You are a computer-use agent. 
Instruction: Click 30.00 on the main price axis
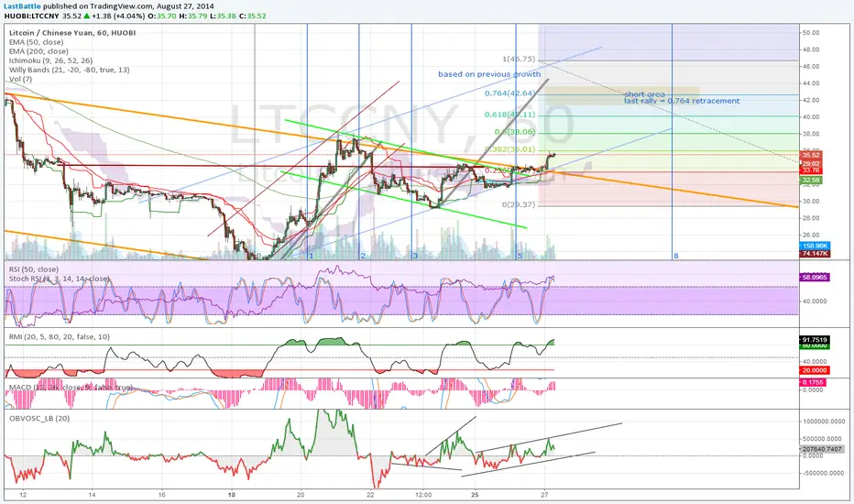point(810,202)
